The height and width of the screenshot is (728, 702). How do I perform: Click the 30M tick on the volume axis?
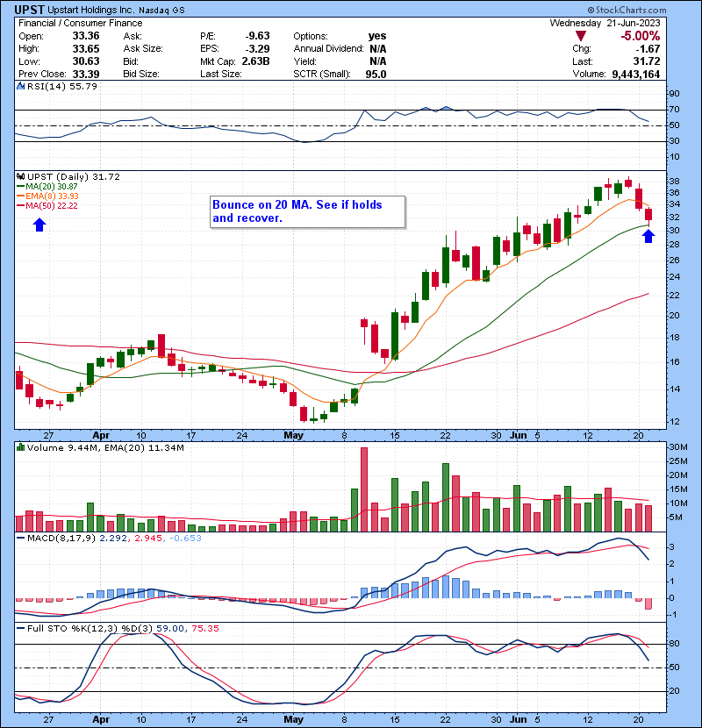coord(677,447)
